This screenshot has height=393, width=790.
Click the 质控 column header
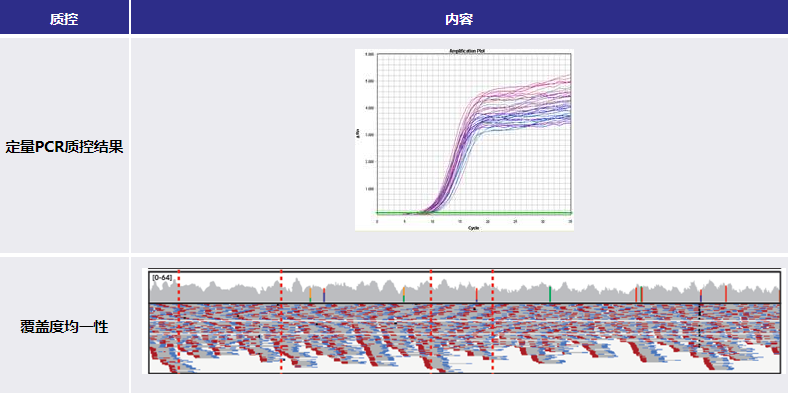point(64,20)
